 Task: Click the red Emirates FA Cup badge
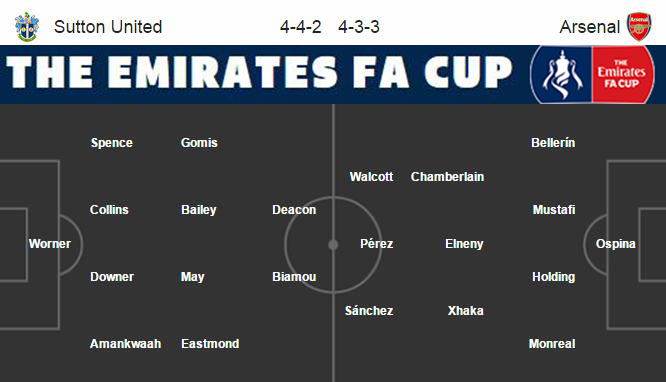(x=622, y=75)
